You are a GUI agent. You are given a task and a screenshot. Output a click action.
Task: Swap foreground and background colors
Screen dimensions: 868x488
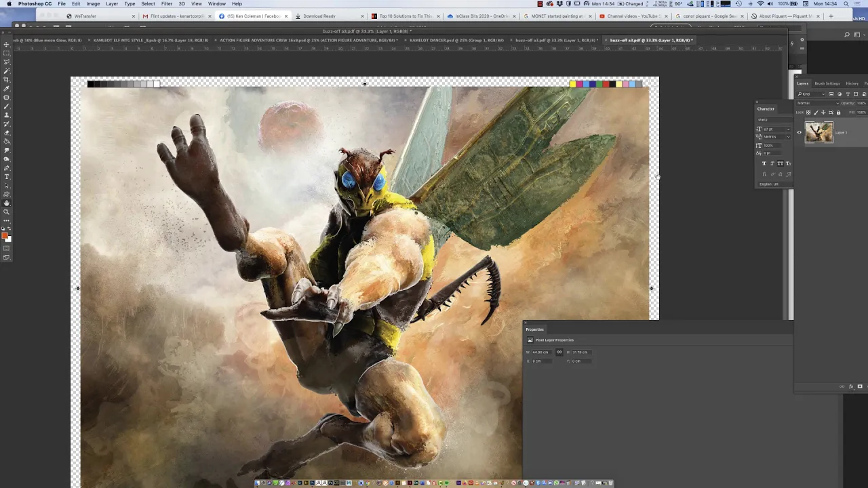[x=9, y=228]
